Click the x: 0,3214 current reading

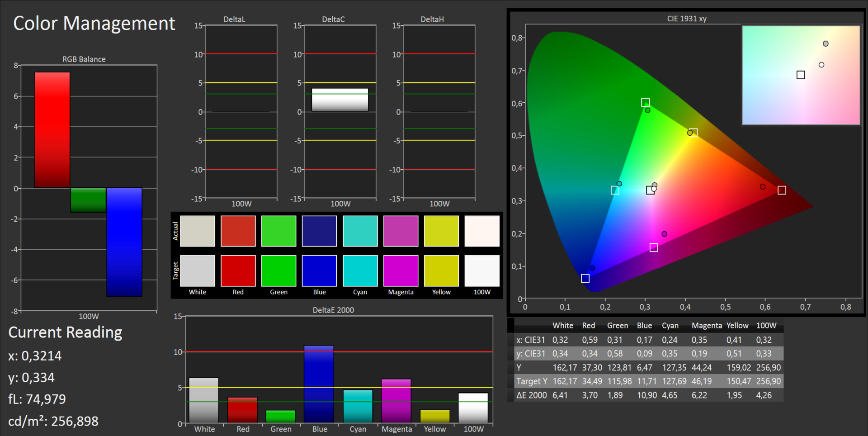coord(35,356)
